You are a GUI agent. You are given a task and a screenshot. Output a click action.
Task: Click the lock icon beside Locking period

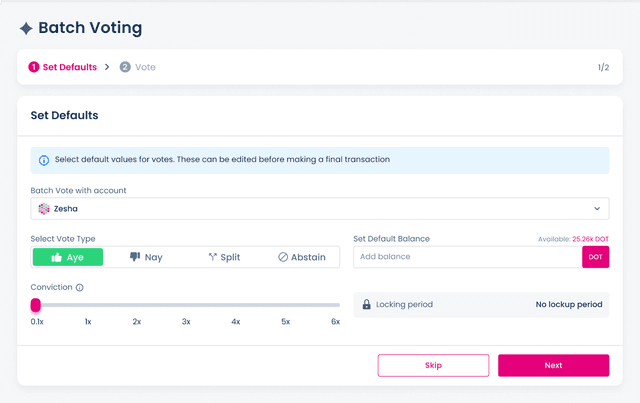[x=367, y=304]
